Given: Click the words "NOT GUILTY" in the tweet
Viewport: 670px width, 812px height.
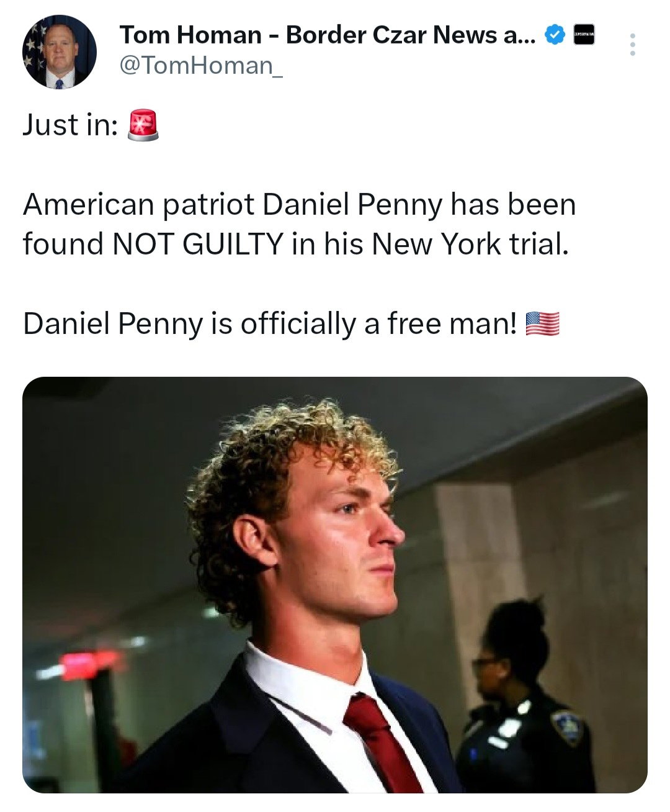Looking at the screenshot, I should [197, 244].
